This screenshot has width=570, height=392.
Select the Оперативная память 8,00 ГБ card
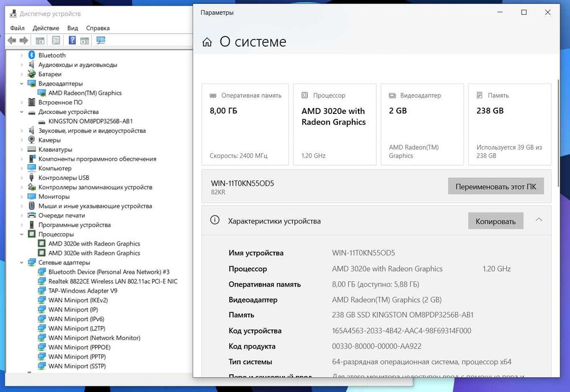[x=245, y=124]
